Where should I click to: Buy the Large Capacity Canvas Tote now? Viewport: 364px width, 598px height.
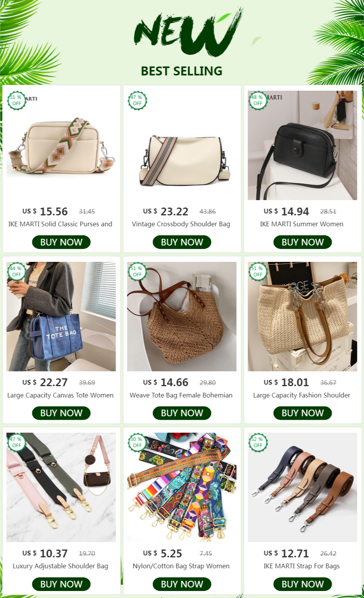61,413
